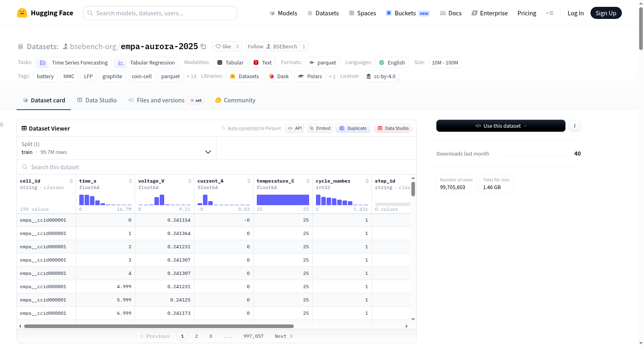Open the Spaces menu item
Viewport: 644px width, 347px height.
[363, 13]
